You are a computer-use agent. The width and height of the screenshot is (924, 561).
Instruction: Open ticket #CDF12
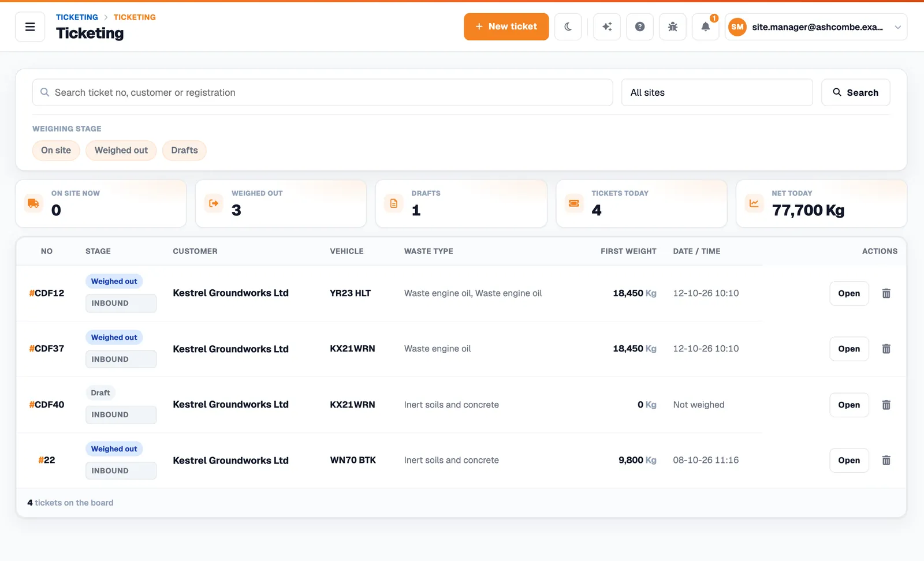849,293
